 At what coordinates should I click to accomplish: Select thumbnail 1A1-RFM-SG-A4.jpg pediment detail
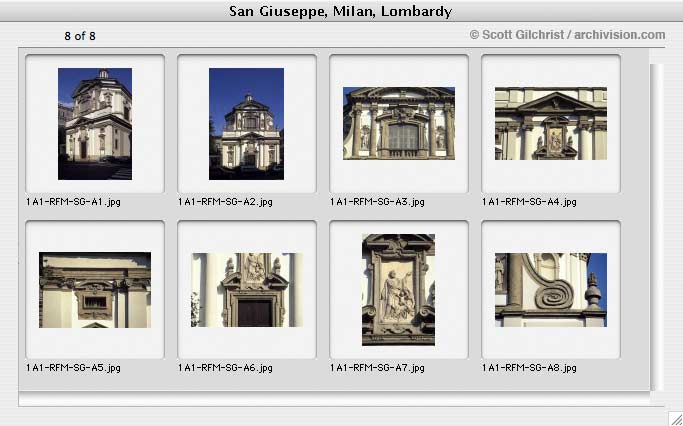pyautogui.click(x=551, y=123)
